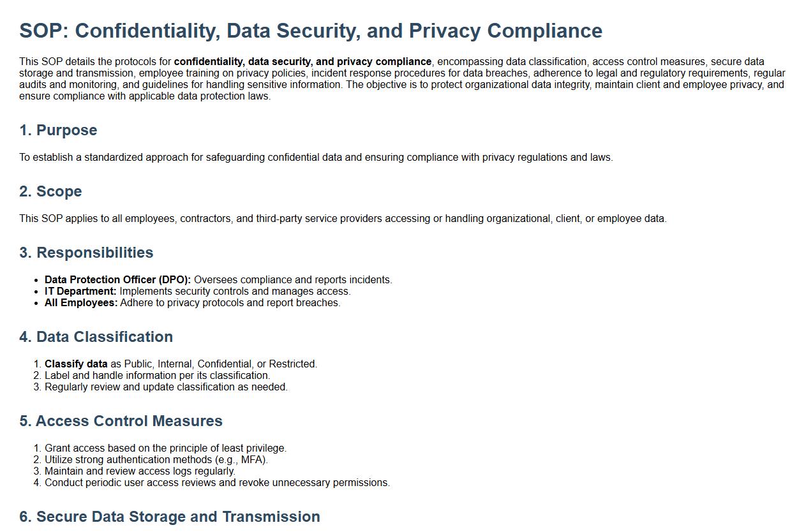Click "Conduct periodic user access reviews" item
The width and height of the screenshot is (806, 532).
217,483
